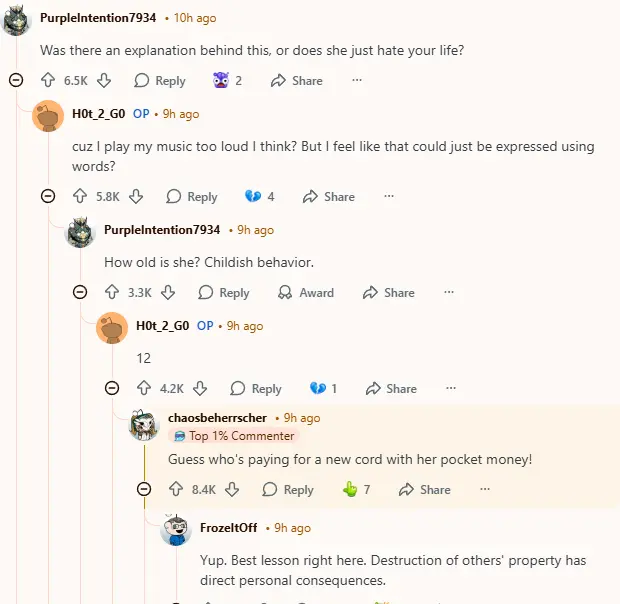Click the pointing hand award with 7

(x=356, y=490)
